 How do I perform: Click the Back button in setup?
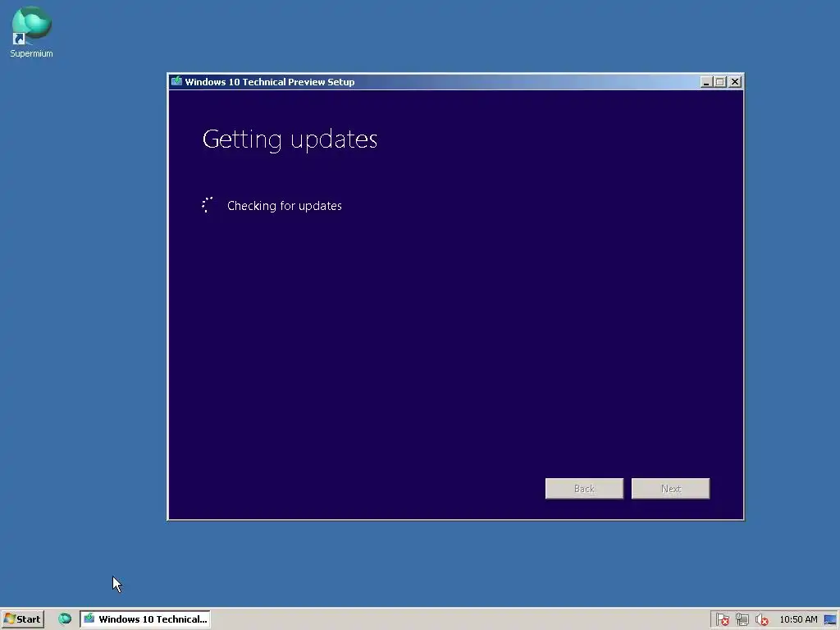[584, 489]
